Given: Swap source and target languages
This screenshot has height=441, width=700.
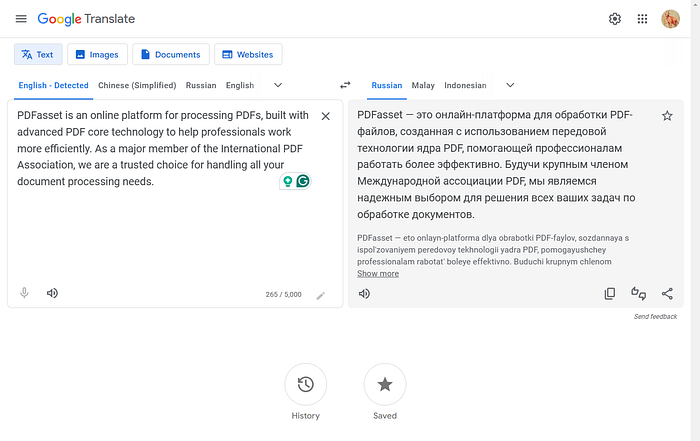Looking at the screenshot, I should click(345, 85).
